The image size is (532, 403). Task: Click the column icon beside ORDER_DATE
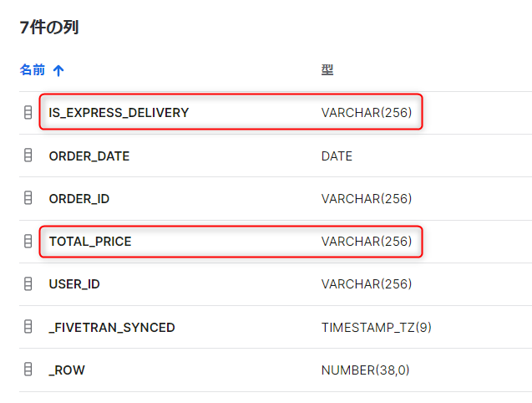click(28, 156)
